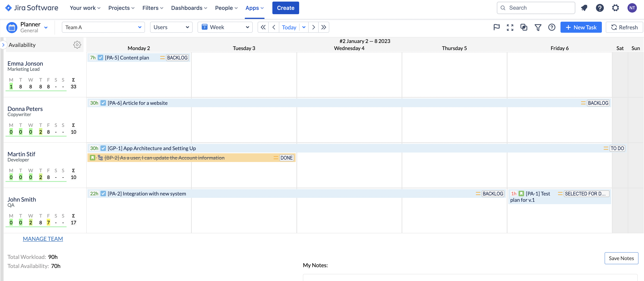Image resolution: width=644 pixels, height=281 pixels.
Task: Click the New Task button
Action: [x=581, y=27]
